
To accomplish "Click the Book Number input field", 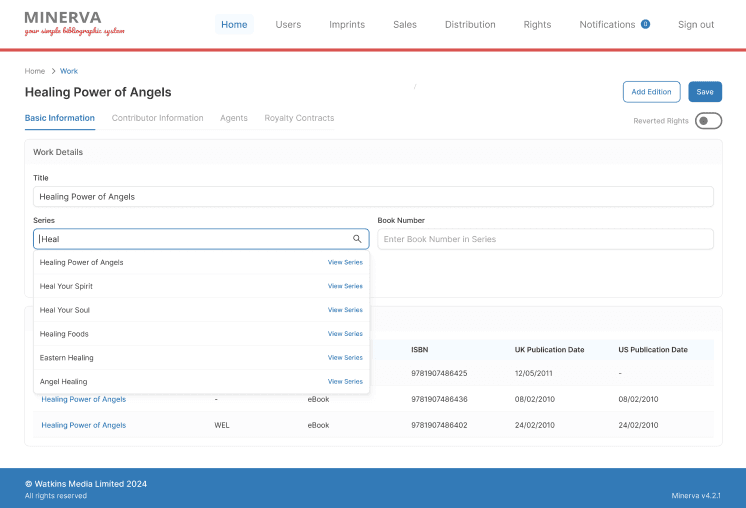I will tap(545, 239).
